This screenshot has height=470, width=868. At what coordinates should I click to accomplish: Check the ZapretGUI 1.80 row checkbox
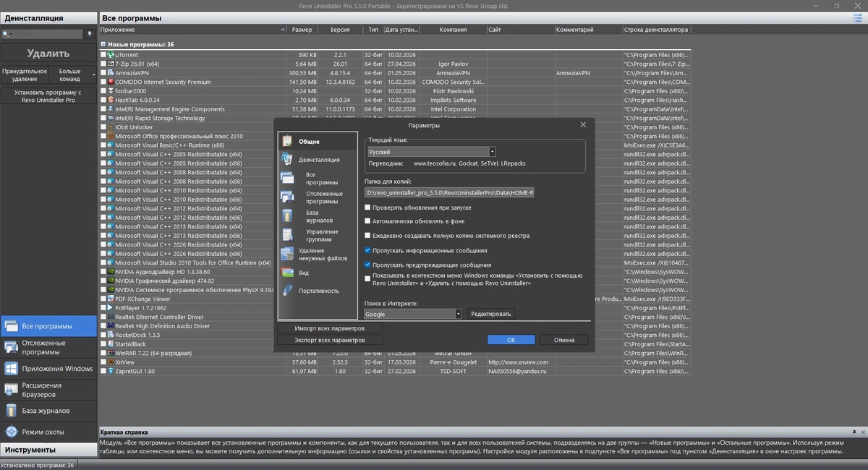point(103,371)
